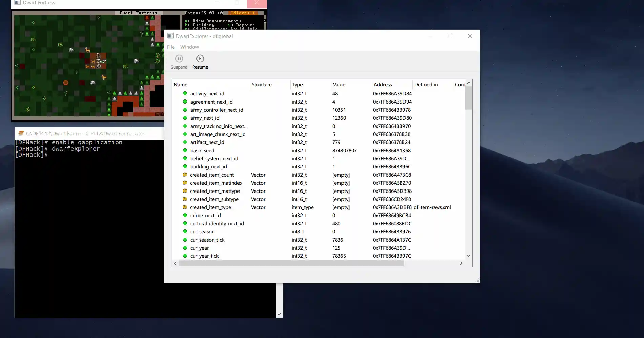Sort by the Address column header

[x=382, y=85]
